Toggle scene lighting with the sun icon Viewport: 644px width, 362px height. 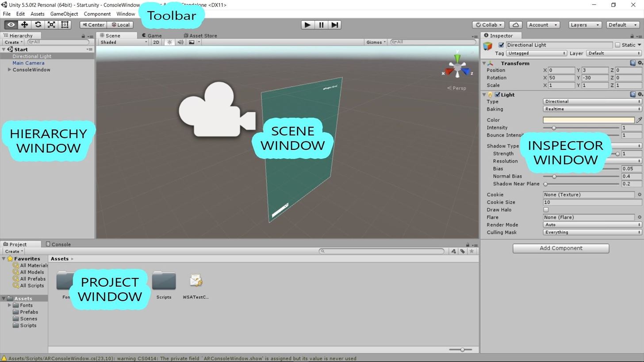pyautogui.click(x=170, y=42)
